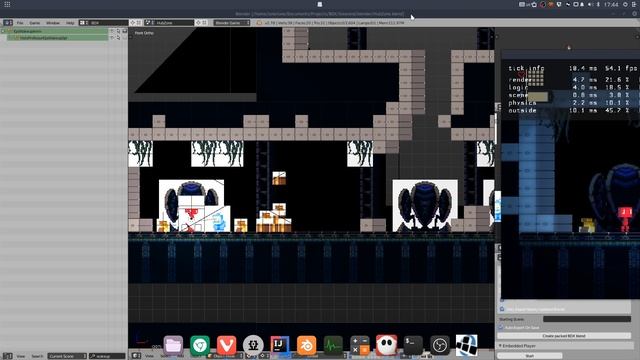Click the 3D view editor type icon at bottom
The height and width of the screenshot is (360, 640).
136,356
